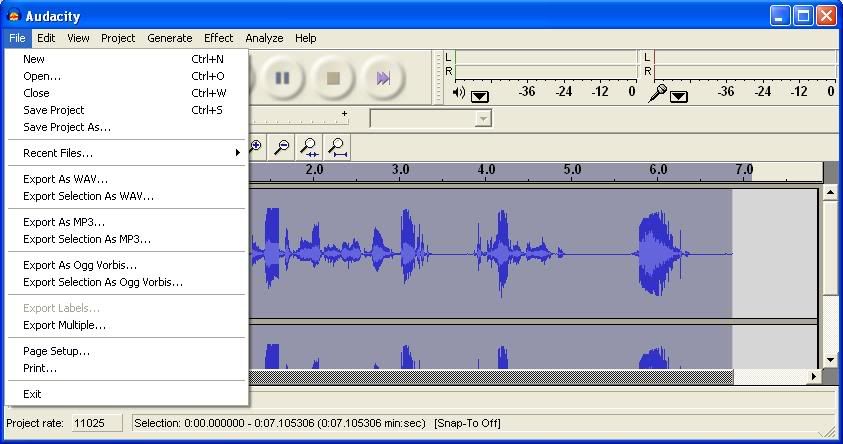Click the 4.0 mark on timeline ruler
This screenshot has height=444, width=843.
coord(486,170)
